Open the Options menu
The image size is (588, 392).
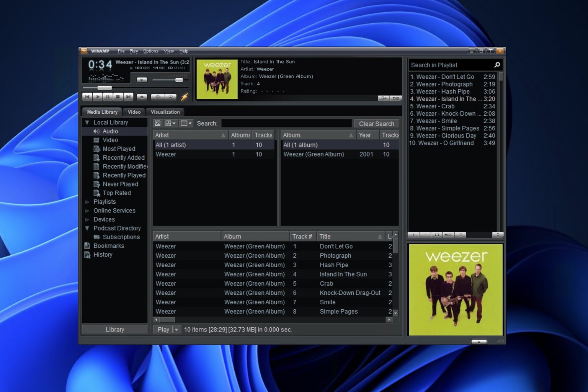(x=150, y=51)
